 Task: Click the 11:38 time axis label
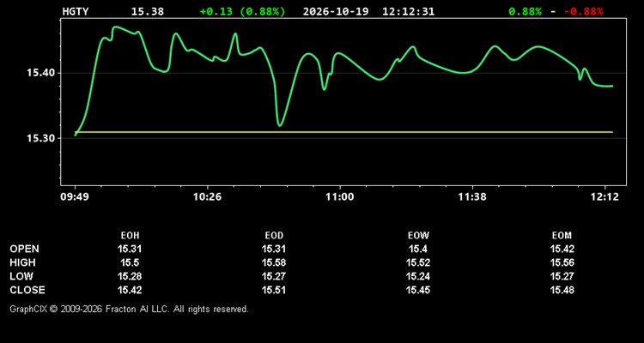(473, 197)
